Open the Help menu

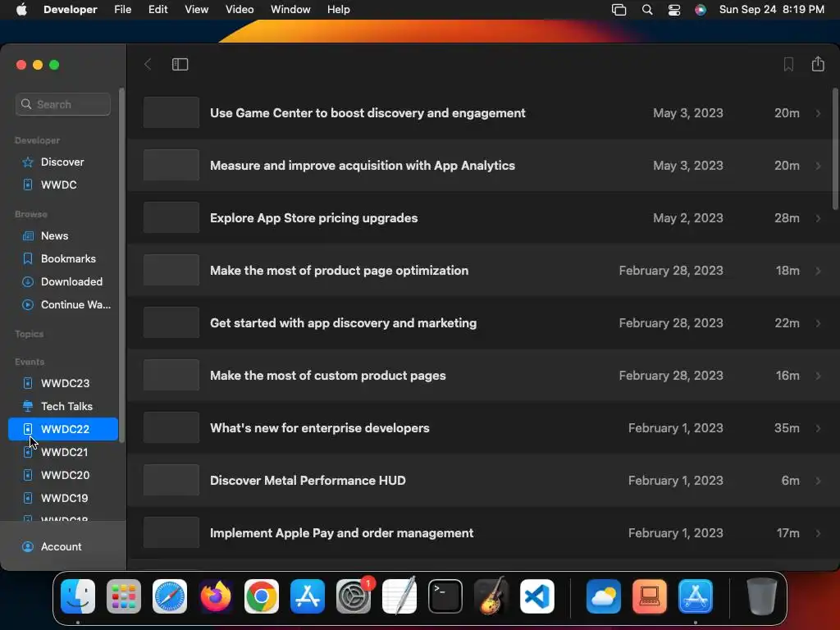pyautogui.click(x=339, y=10)
